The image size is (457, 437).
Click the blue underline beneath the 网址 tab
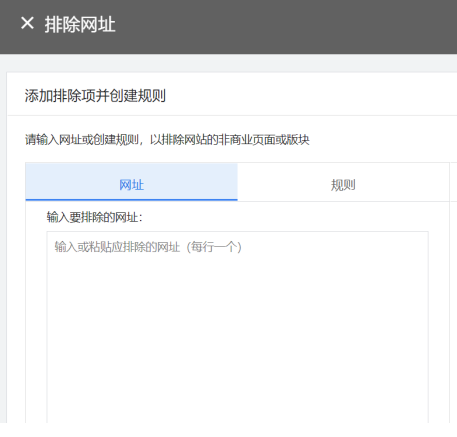pyautogui.click(x=132, y=200)
